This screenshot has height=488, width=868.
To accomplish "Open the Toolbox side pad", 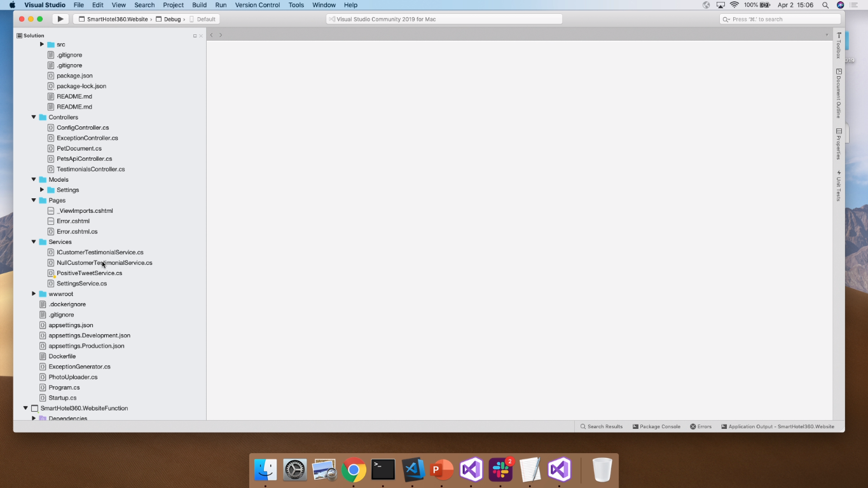I will (x=839, y=46).
